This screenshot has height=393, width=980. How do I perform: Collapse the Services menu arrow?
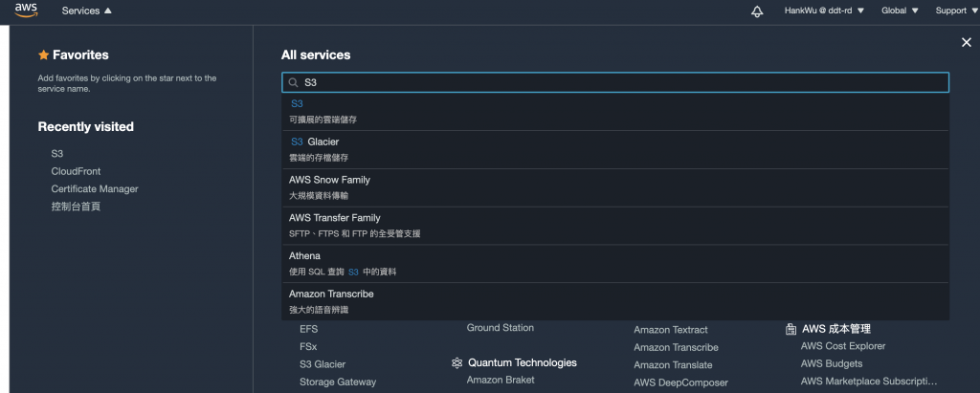pos(107,11)
